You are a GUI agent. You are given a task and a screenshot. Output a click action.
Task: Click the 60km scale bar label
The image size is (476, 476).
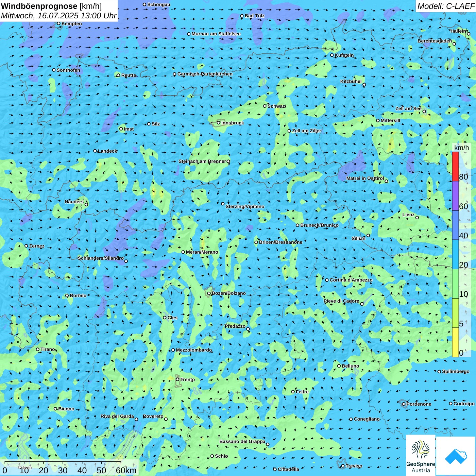[x=126, y=471]
